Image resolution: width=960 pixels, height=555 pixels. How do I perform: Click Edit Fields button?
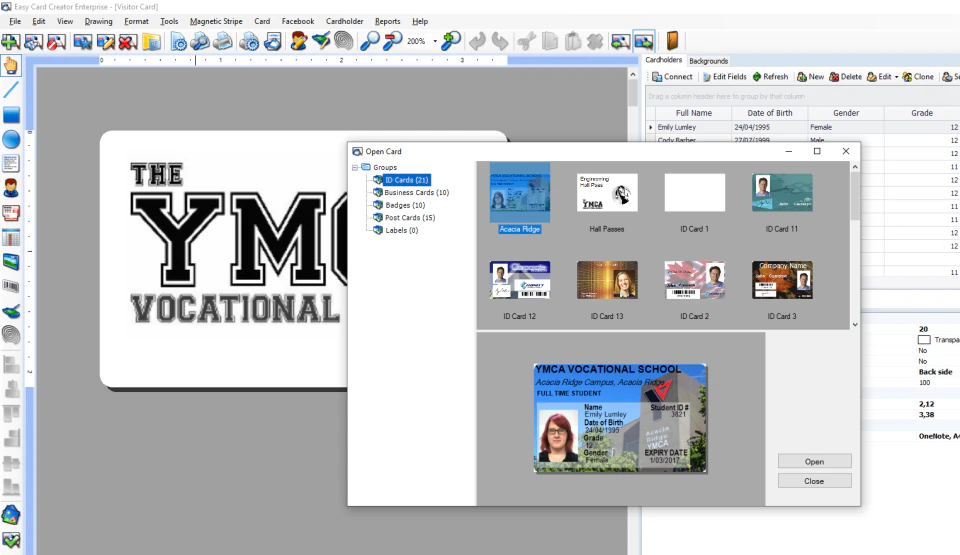[724, 77]
